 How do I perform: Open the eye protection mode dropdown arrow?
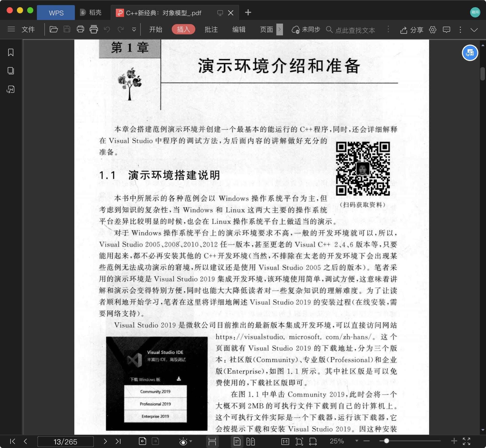[x=191, y=441]
